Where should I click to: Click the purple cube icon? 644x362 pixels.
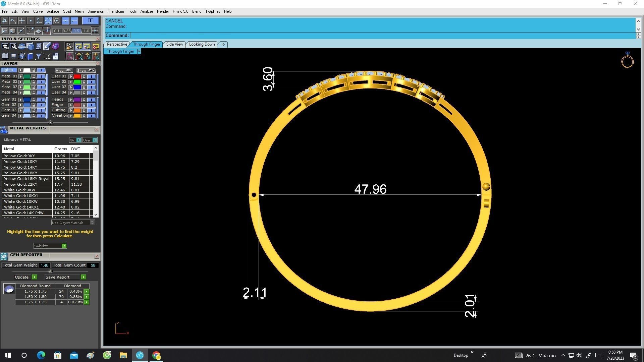tap(55, 46)
